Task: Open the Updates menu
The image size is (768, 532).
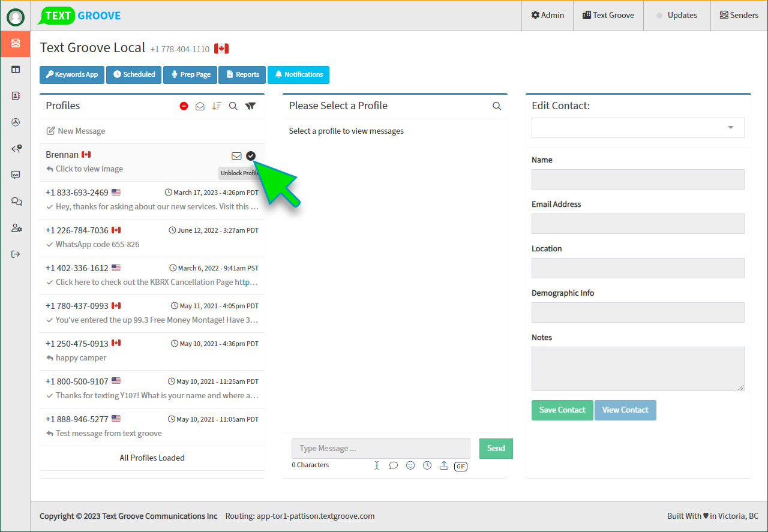Action: [677, 16]
